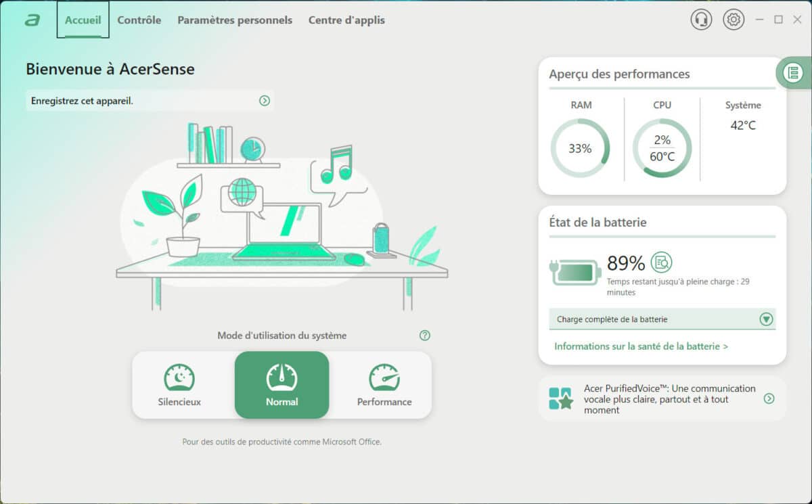Click the Système 42°C temperature value
The width and height of the screenshot is (812, 504).
pyautogui.click(x=743, y=125)
